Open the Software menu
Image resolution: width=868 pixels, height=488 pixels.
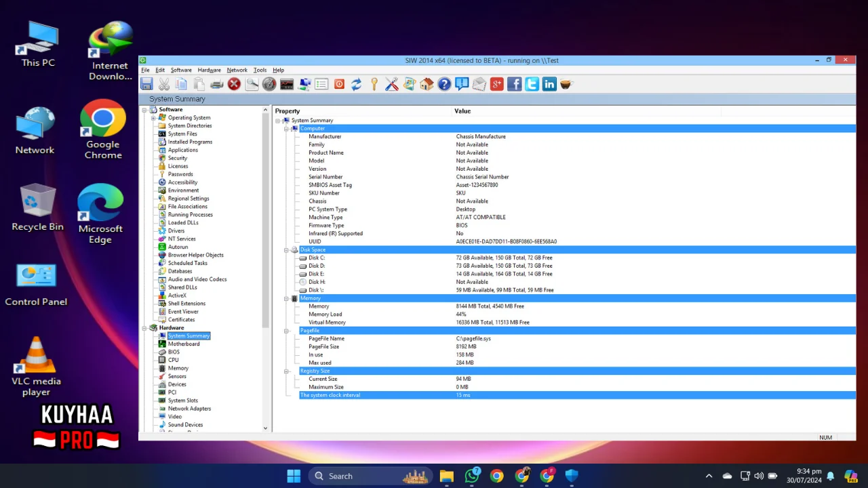click(181, 70)
